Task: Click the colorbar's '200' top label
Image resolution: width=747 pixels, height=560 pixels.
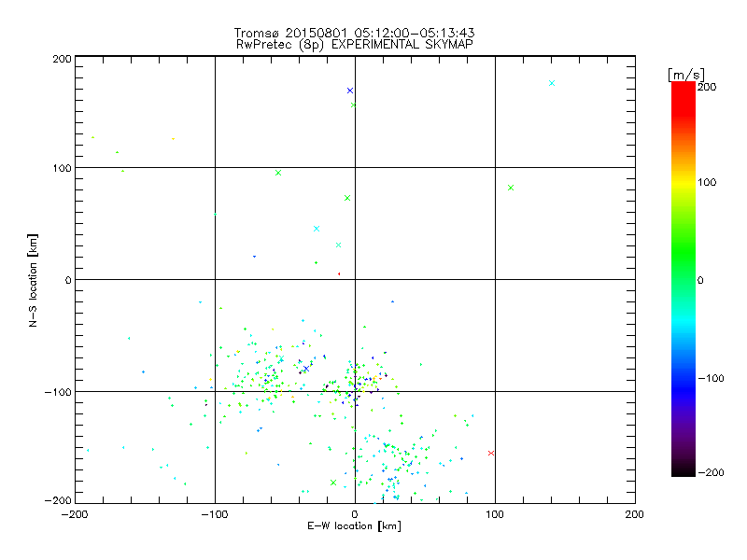Action: point(707,87)
